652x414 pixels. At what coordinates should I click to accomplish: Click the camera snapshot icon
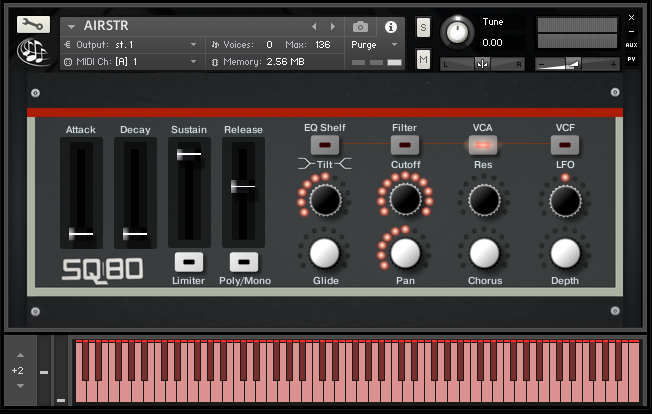point(360,27)
